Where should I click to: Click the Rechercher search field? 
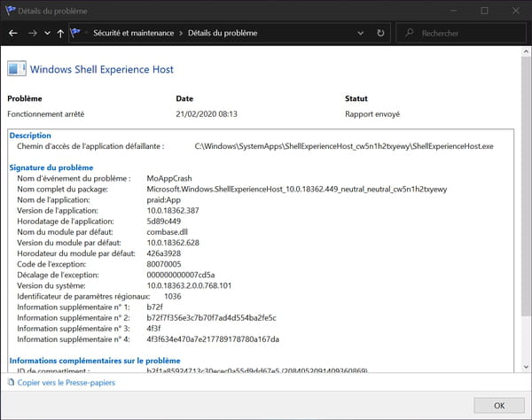[461, 33]
